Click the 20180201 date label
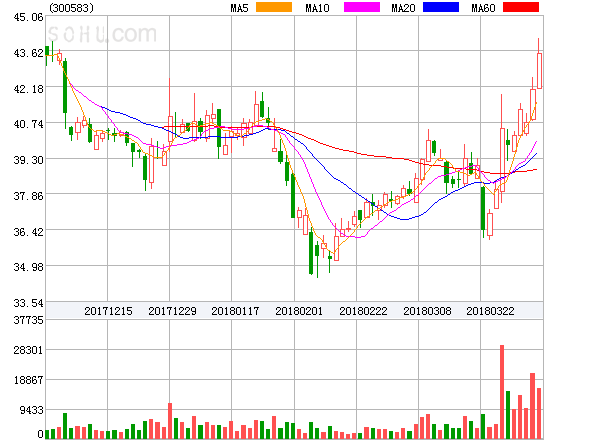The width and height of the screenshot is (600, 440). [x=300, y=311]
